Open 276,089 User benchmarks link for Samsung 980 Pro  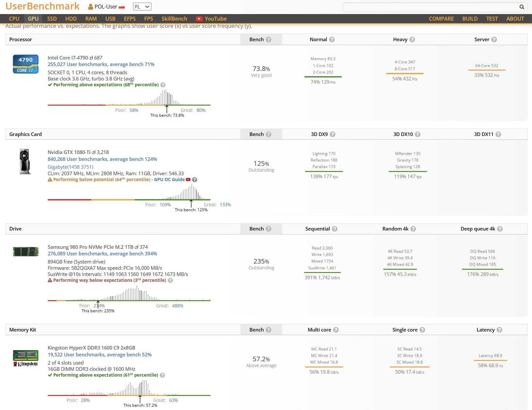coord(102,254)
